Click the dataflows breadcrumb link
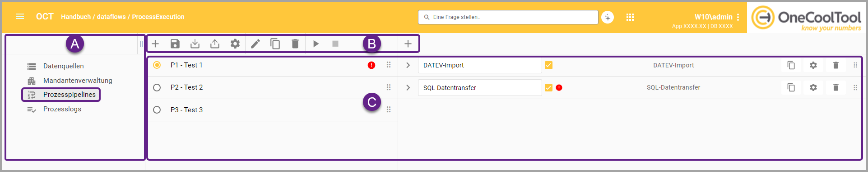Screen dimensions: 868x172 (x=111, y=17)
